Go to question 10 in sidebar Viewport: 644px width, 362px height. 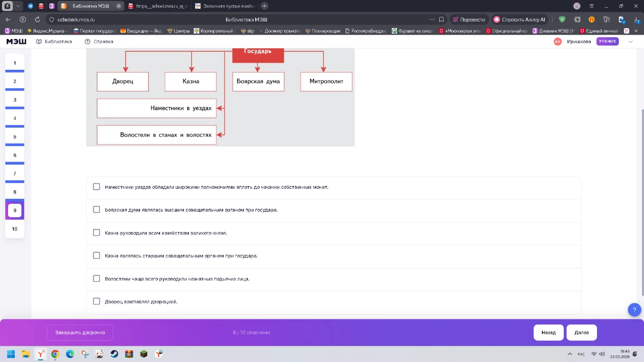[x=15, y=229]
